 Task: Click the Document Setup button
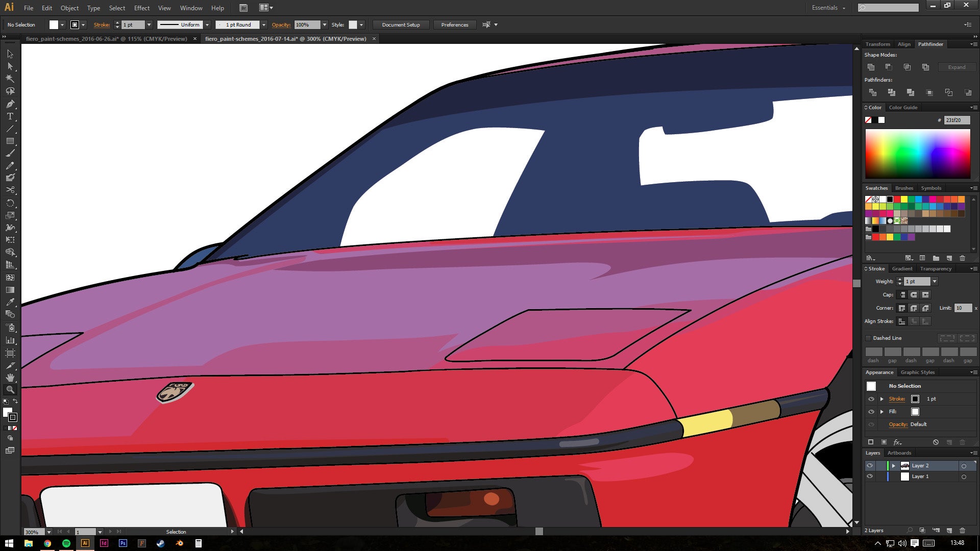click(401, 24)
